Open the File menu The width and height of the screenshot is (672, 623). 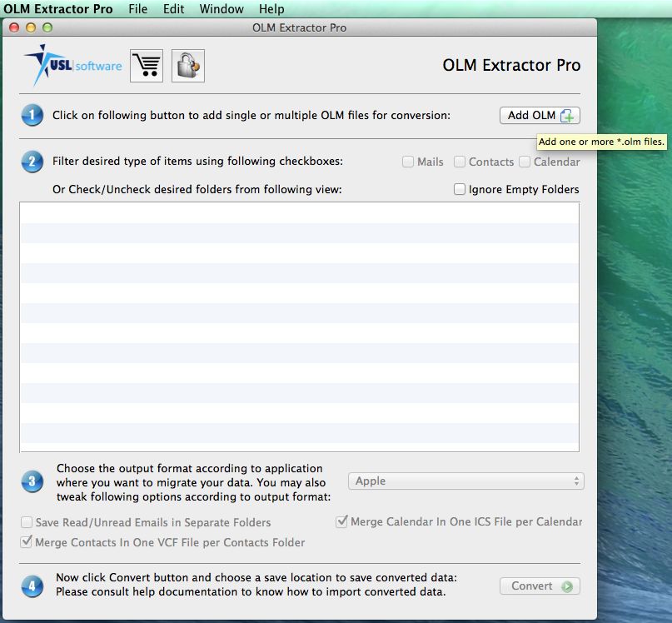(138, 8)
